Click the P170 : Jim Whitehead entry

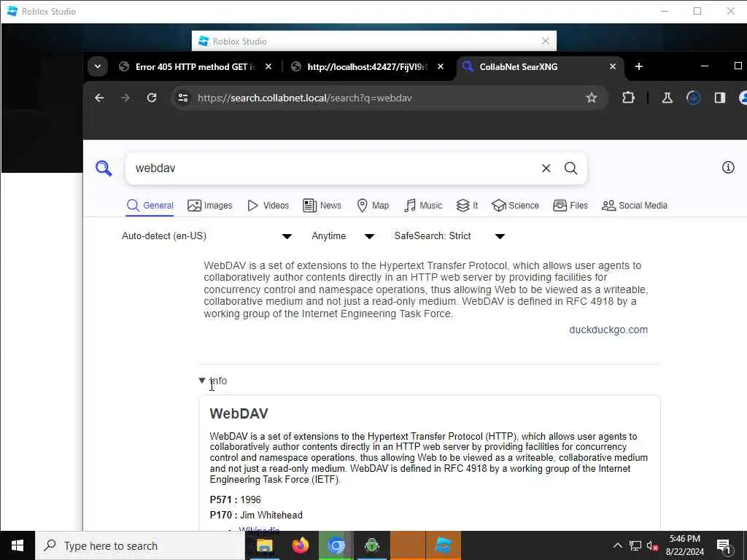click(x=256, y=515)
